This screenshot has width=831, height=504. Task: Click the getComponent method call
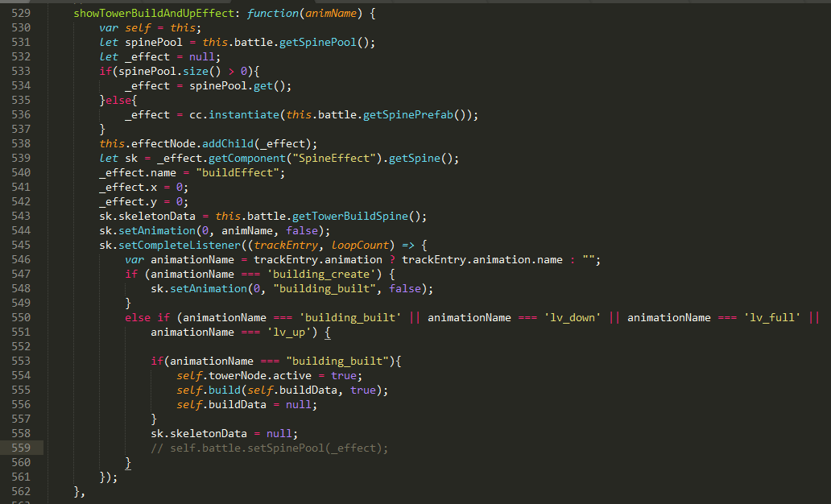point(247,158)
